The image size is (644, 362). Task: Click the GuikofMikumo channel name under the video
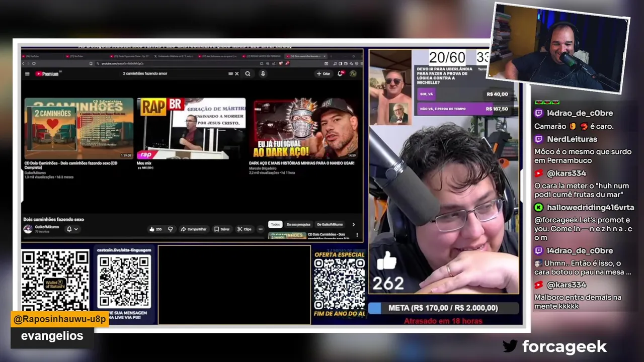point(47,227)
